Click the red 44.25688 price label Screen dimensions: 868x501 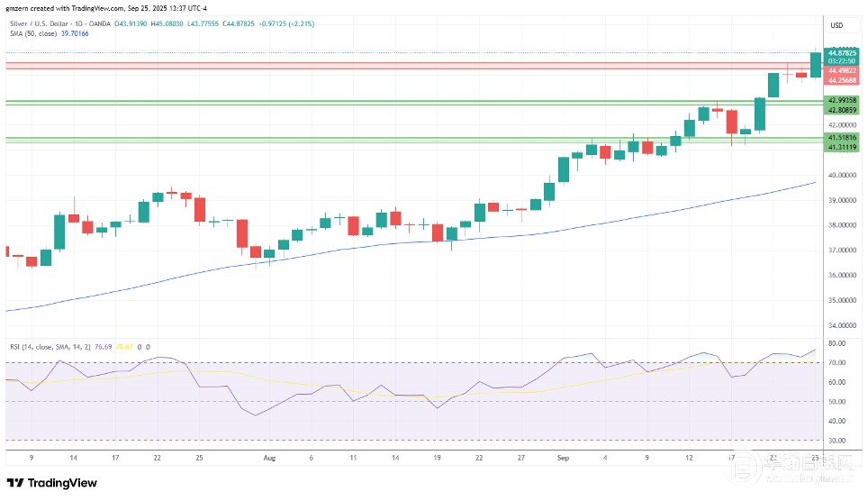[841, 79]
